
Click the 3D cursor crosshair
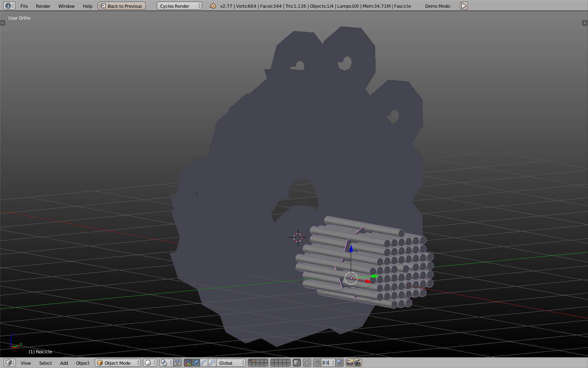[x=298, y=237]
